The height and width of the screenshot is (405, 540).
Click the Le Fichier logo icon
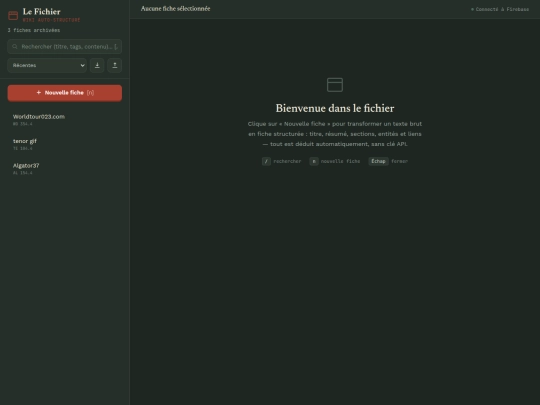[13, 15]
